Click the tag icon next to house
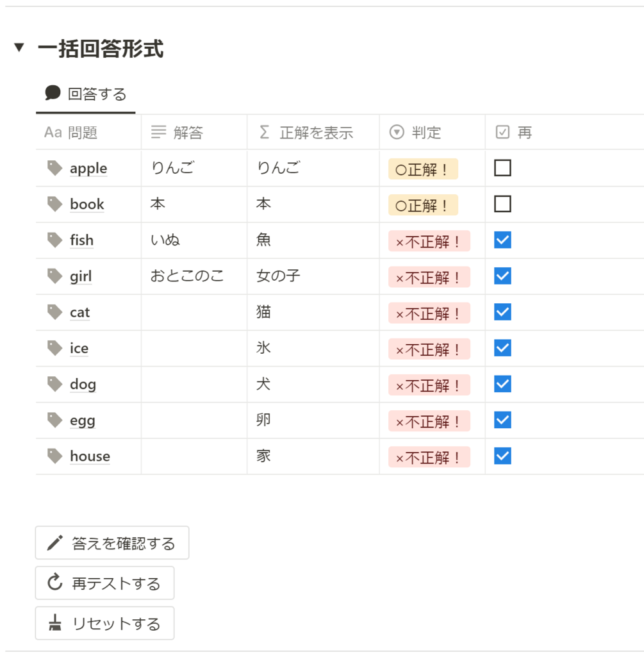 pyautogui.click(x=55, y=456)
